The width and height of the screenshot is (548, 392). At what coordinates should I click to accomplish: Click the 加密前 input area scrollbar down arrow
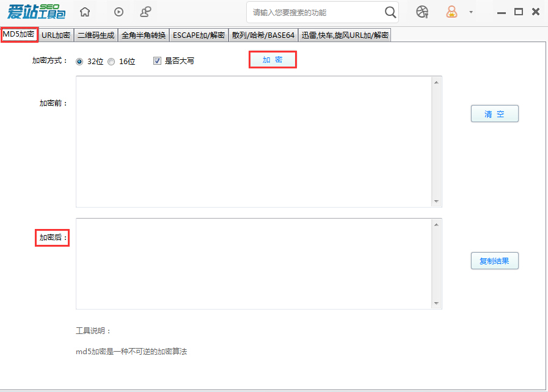pyautogui.click(x=436, y=201)
